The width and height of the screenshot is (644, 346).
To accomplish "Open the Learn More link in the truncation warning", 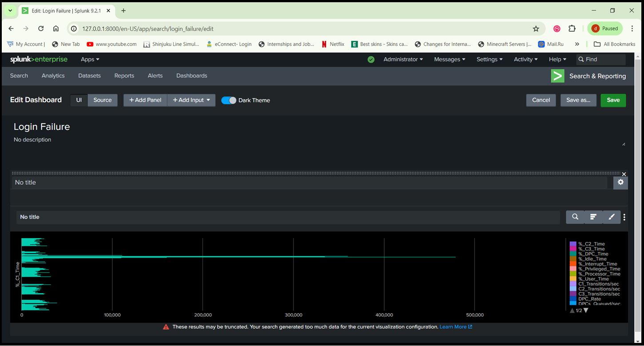I will point(453,326).
